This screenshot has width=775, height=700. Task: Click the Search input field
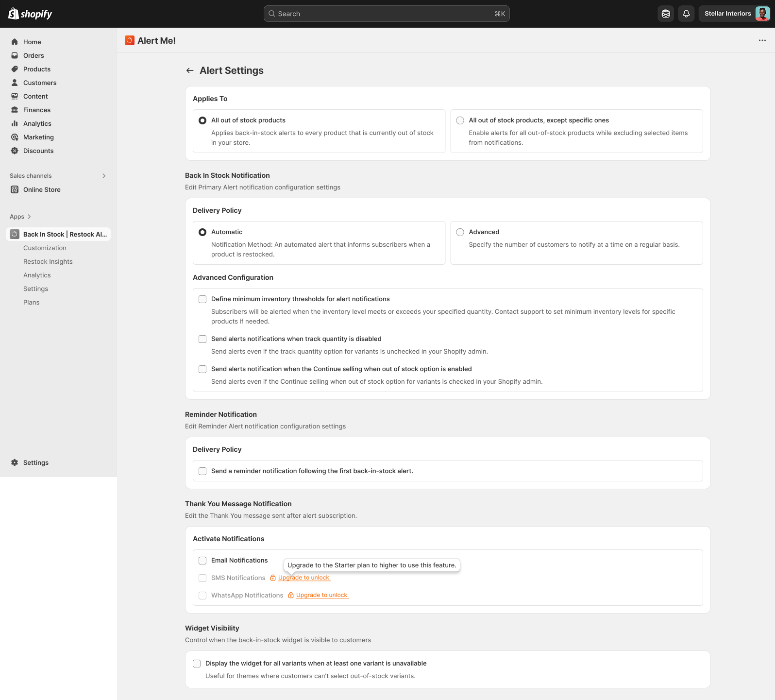(387, 14)
